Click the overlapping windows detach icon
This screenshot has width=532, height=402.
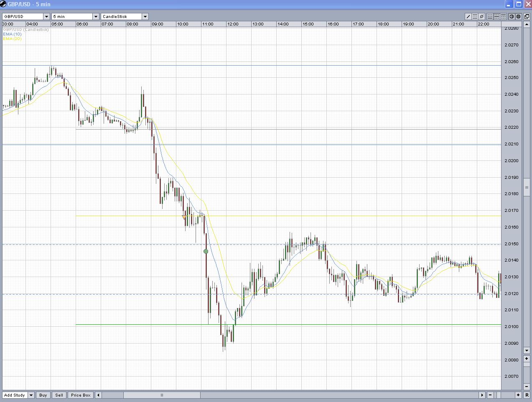tap(527, 17)
